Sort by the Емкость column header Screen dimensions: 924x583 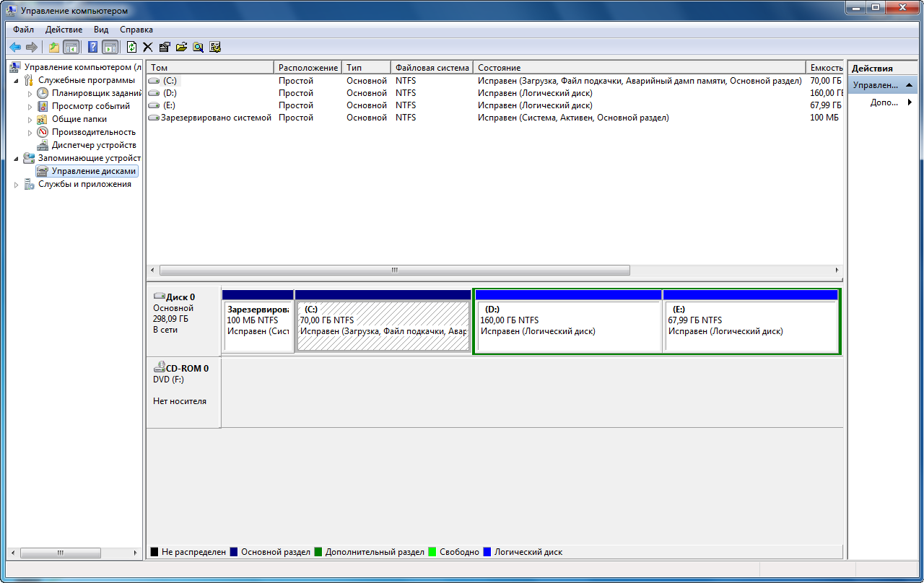[824, 67]
